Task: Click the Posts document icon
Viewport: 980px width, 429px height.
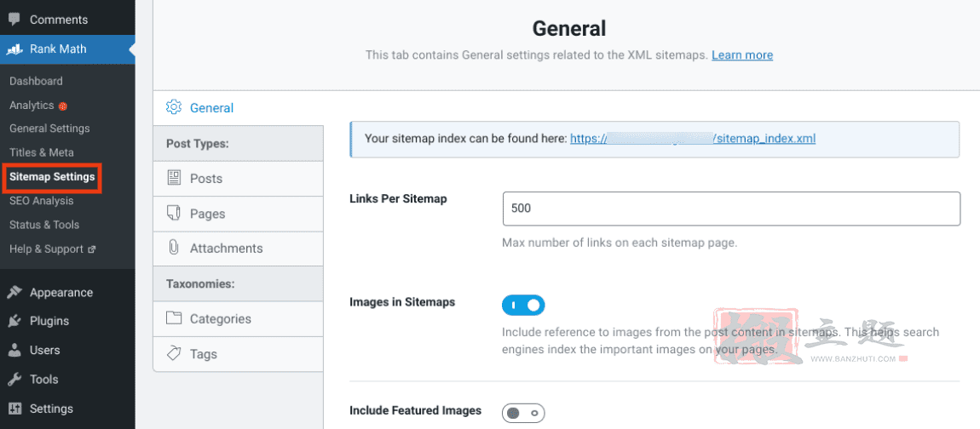Action: click(x=174, y=178)
